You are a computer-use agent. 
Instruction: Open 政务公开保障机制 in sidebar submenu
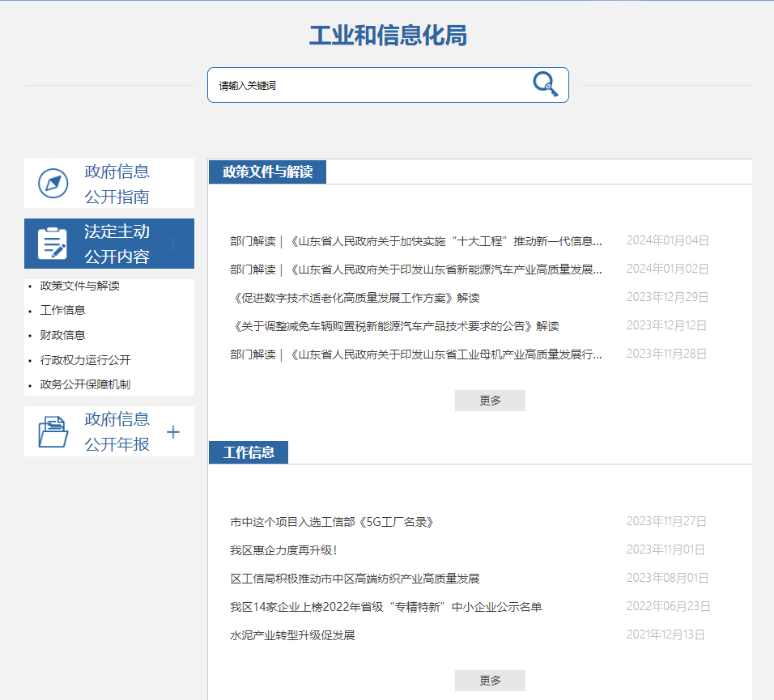[85, 384]
